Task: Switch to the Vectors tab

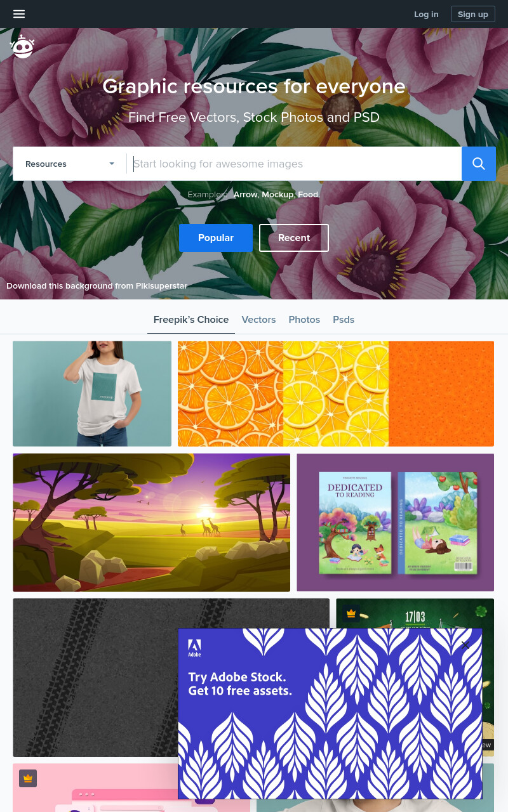Action: (x=258, y=320)
